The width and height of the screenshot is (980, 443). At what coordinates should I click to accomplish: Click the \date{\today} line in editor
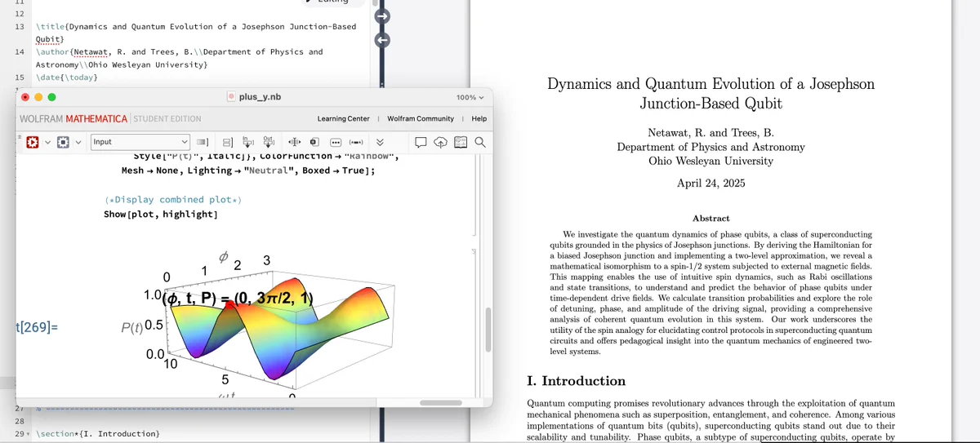66,77
